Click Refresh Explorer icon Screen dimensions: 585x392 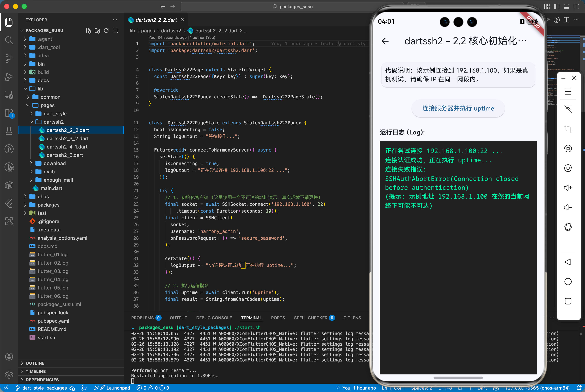pos(106,31)
